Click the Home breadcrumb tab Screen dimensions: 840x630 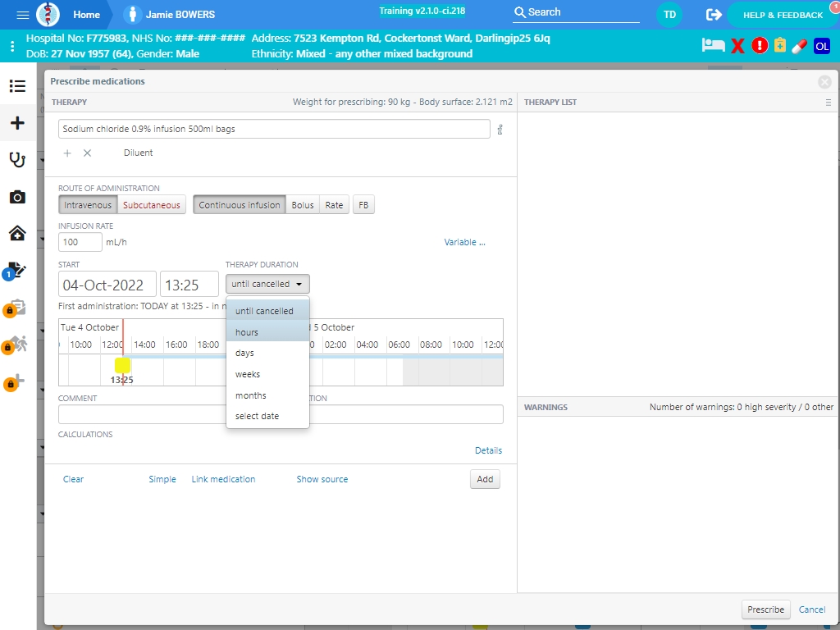point(87,15)
